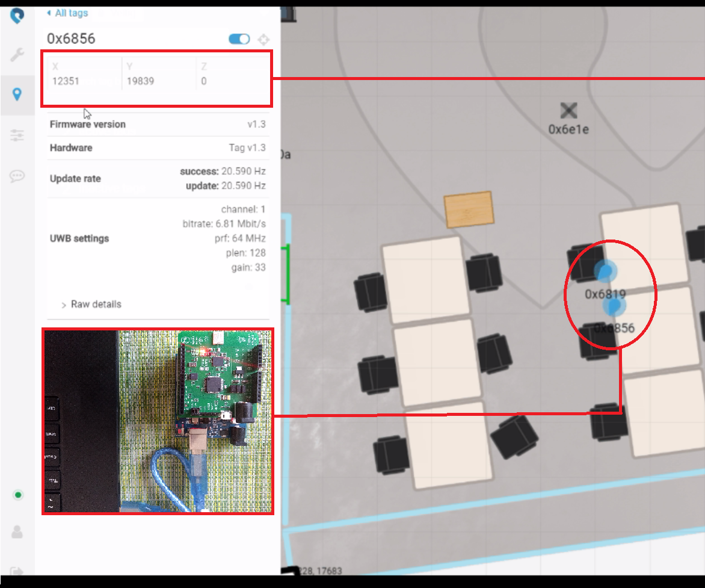The image size is (705, 588).
Task: Open the Pozyx logo home icon
Action: 17,16
